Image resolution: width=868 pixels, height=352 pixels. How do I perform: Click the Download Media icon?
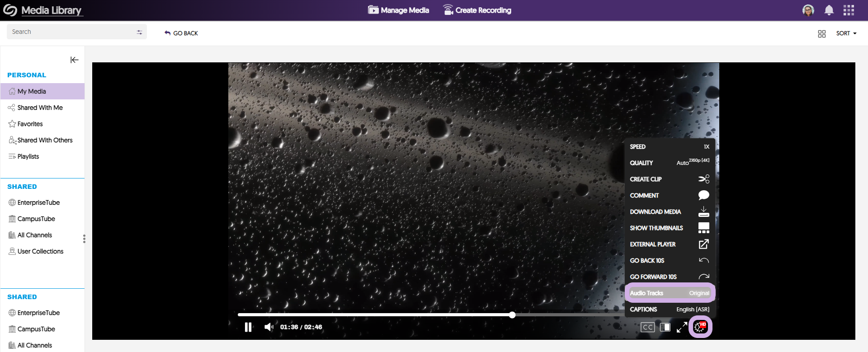703,211
